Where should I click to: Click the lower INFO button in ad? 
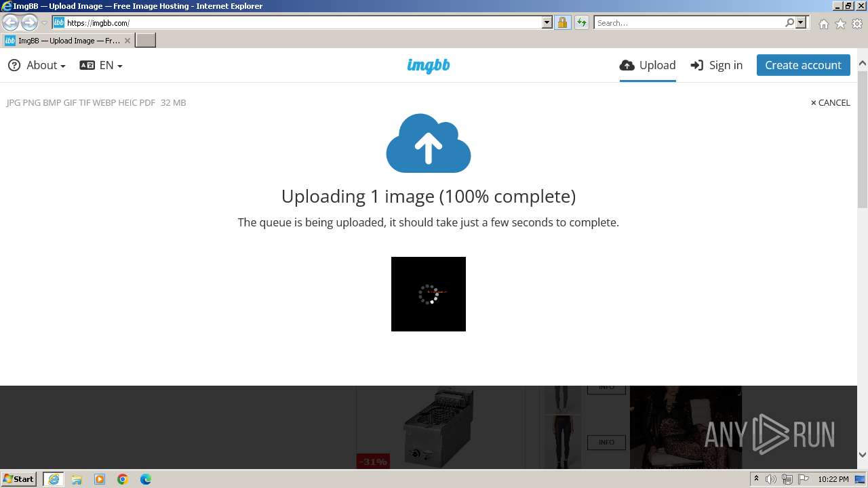pos(606,443)
